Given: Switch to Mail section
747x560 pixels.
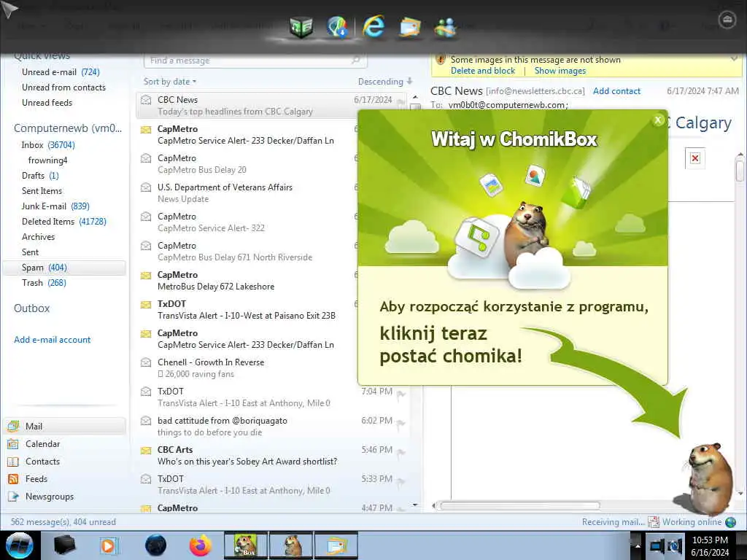Looking at the screenshot, I should [x=65, y=426].
